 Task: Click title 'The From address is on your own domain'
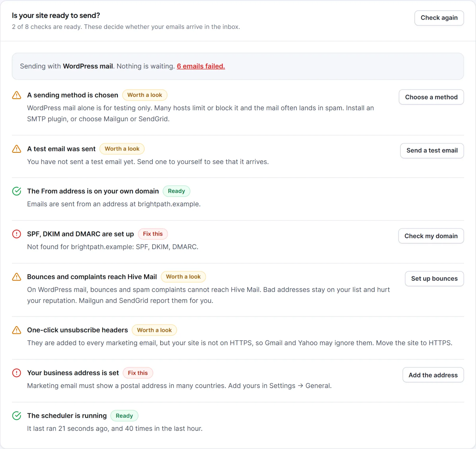(x=93, y=191)
